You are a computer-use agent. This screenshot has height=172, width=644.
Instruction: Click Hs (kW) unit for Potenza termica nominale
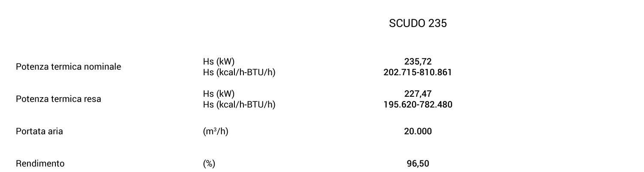pos(219,61)
